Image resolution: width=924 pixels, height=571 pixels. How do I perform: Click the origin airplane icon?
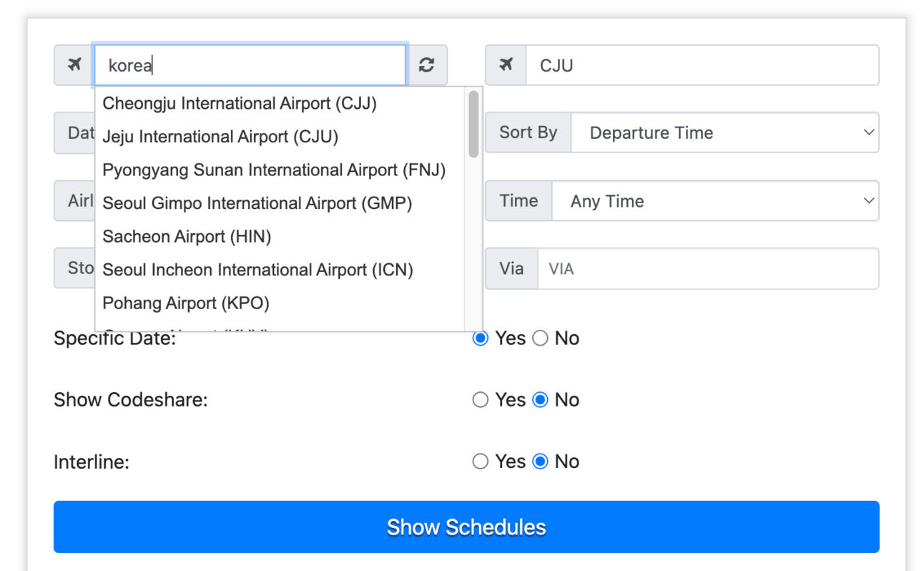point(74,65)
